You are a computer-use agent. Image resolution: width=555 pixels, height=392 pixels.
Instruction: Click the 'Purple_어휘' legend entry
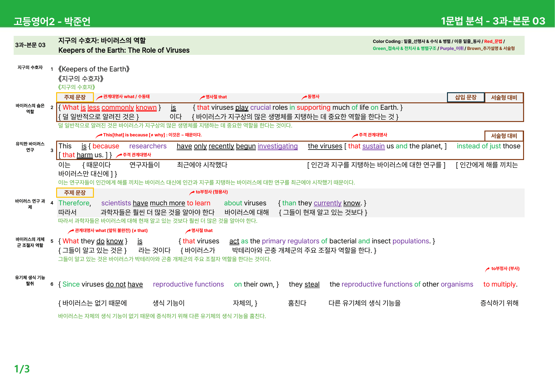coord(452,48)
